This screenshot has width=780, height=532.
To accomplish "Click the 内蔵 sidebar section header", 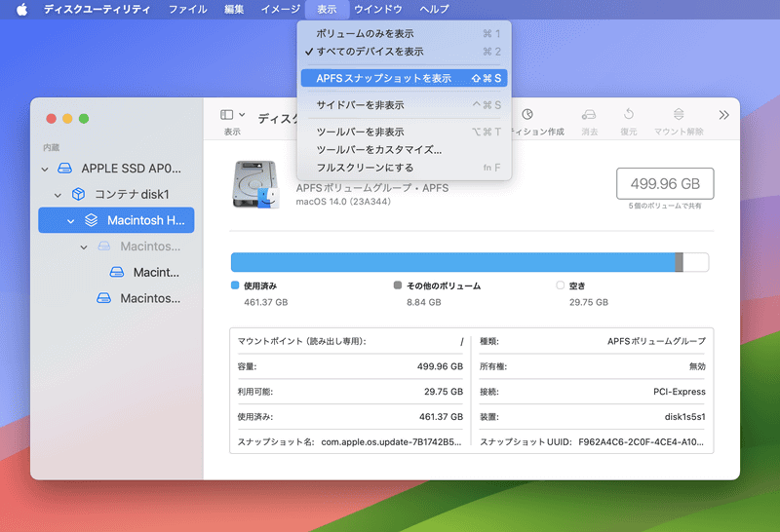I will pos(52,147).
